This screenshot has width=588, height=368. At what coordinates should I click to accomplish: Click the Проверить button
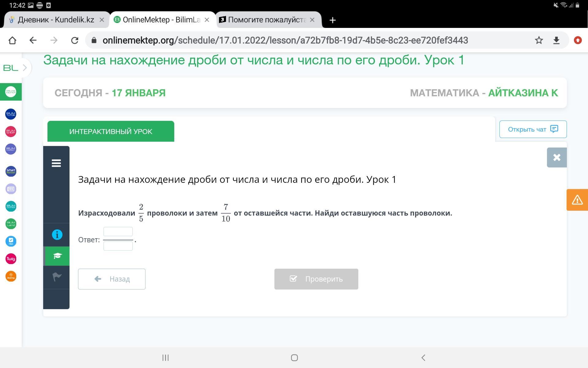[x=316, y=279]
